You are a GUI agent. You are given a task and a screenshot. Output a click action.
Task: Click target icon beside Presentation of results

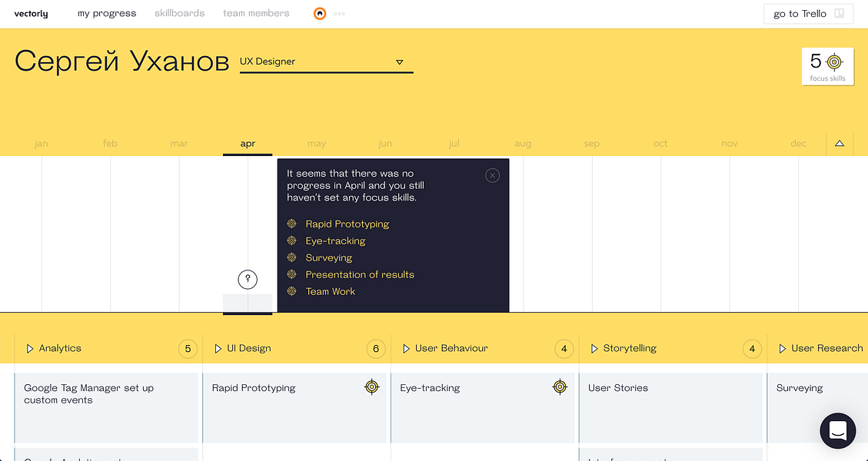(291, 274)
